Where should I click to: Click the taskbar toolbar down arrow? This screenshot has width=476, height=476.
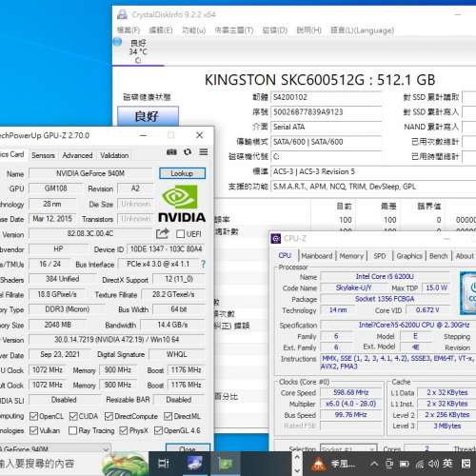click(x=297, y=470)
